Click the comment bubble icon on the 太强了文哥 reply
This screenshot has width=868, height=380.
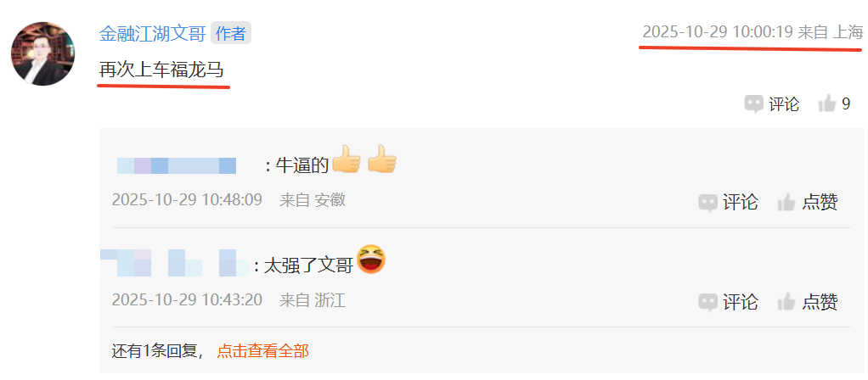[708, 302]
